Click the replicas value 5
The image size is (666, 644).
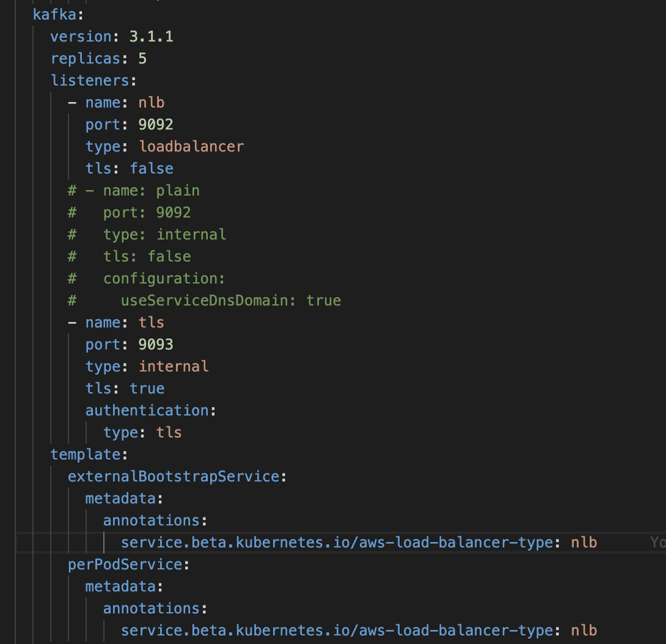[142, 59]
